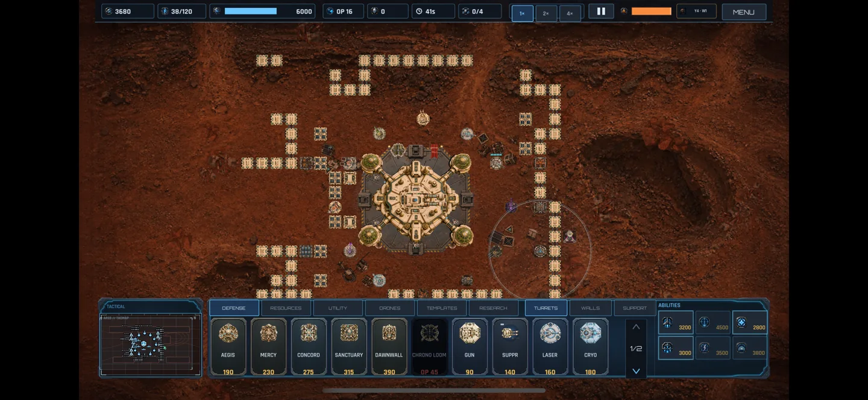The width and height of the screenshot is (868, 400).
Task: Activate the ability costing 2800
Action: [x=750, y=323]
